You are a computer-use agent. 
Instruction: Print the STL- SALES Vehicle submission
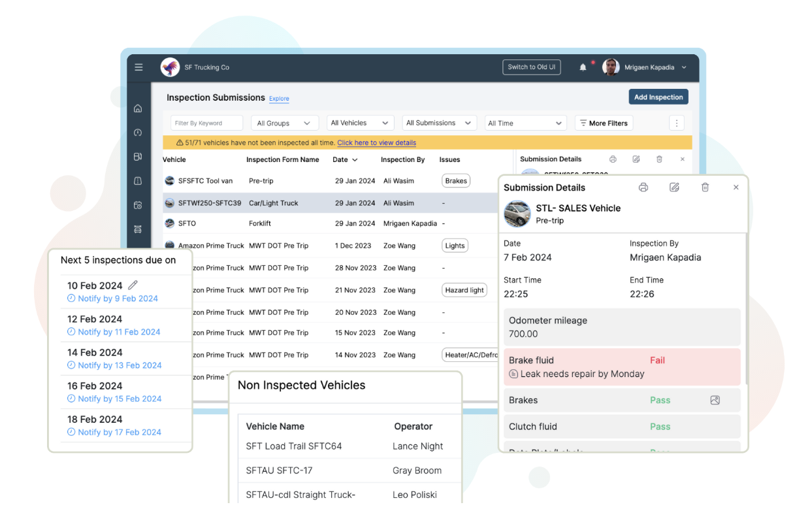tap(643, 188)
